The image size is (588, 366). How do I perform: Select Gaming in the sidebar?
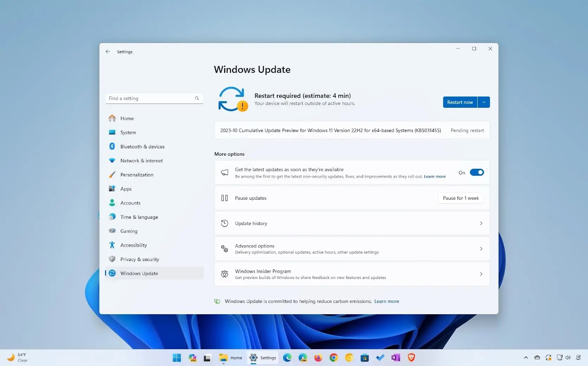(x=154, y=231)
